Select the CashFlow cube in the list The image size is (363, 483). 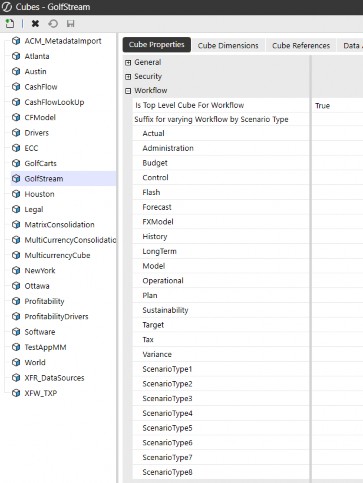41,87
